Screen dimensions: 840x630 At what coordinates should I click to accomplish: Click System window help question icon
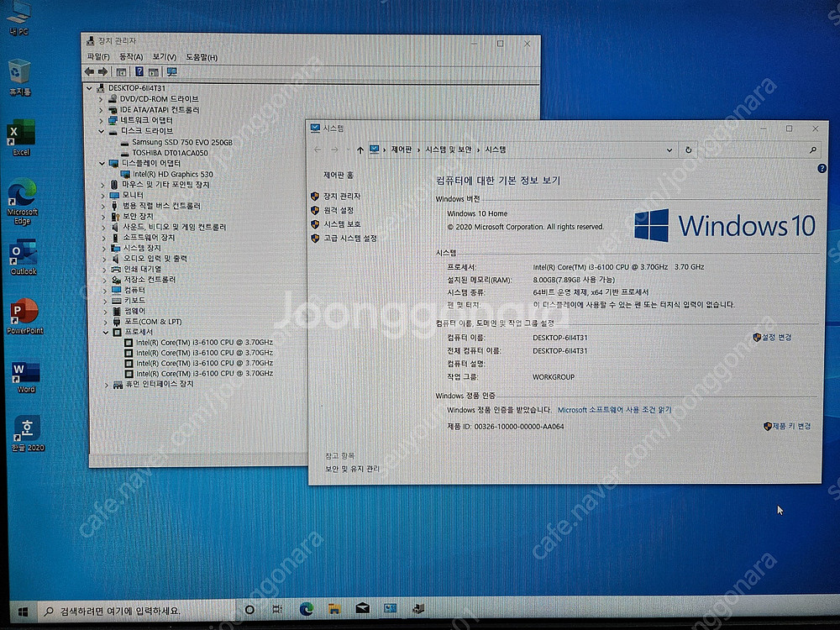pos(822,169)
